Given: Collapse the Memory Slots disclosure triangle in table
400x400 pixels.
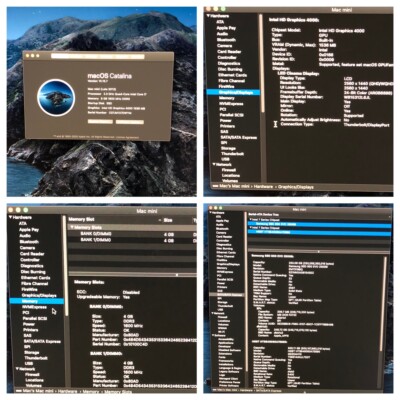Looking at the screenshot, I should [71, 227].
